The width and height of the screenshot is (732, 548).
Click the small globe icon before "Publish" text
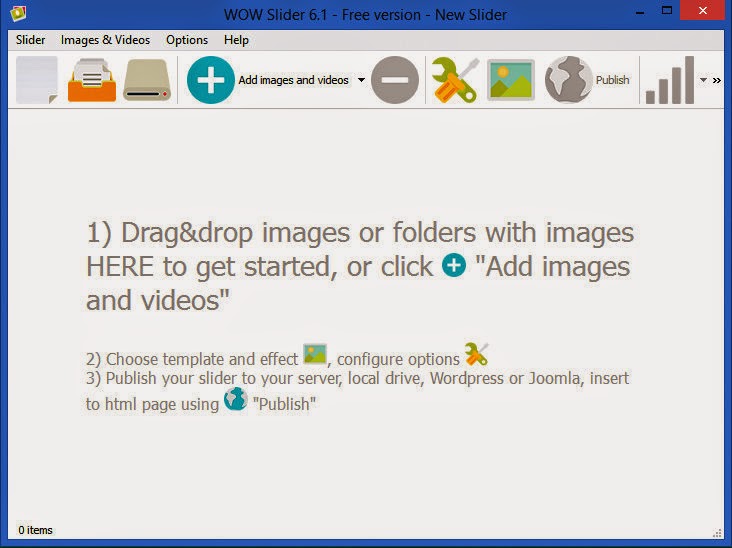(x=235, y=399)
